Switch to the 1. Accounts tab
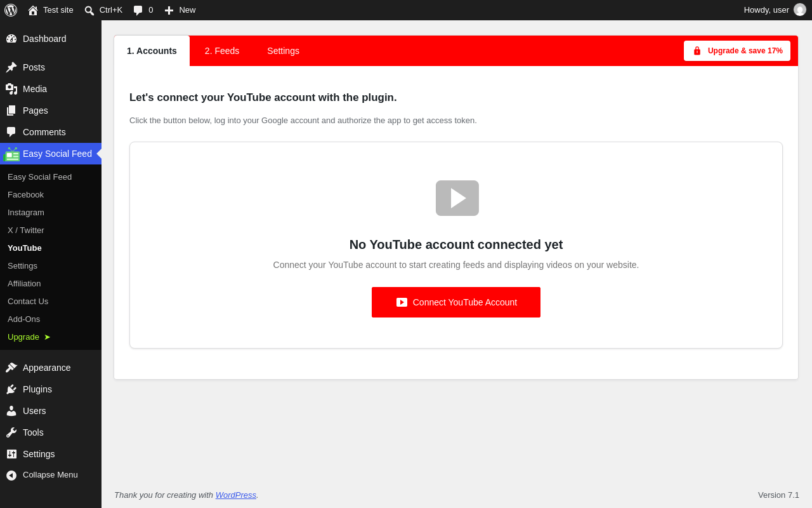Image resolution: width=812 pixels, height=508 pixels. pos(152,51)
